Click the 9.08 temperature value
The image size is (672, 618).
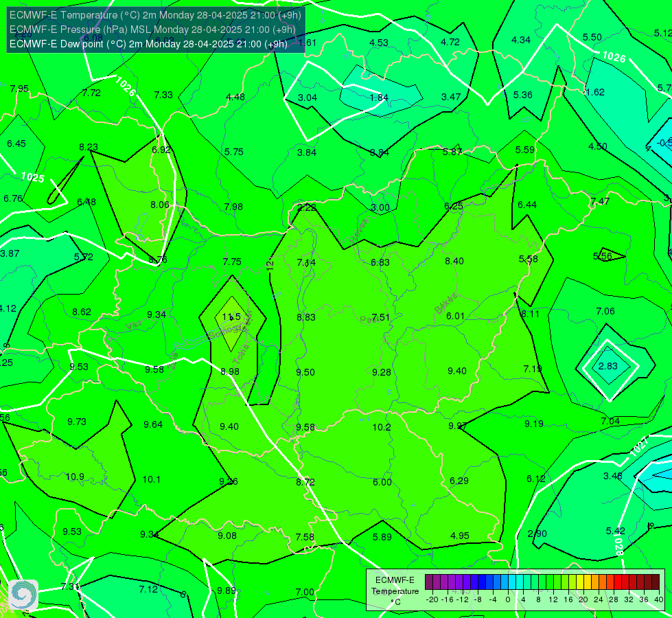pyautogui.click(x=227, y=536)
